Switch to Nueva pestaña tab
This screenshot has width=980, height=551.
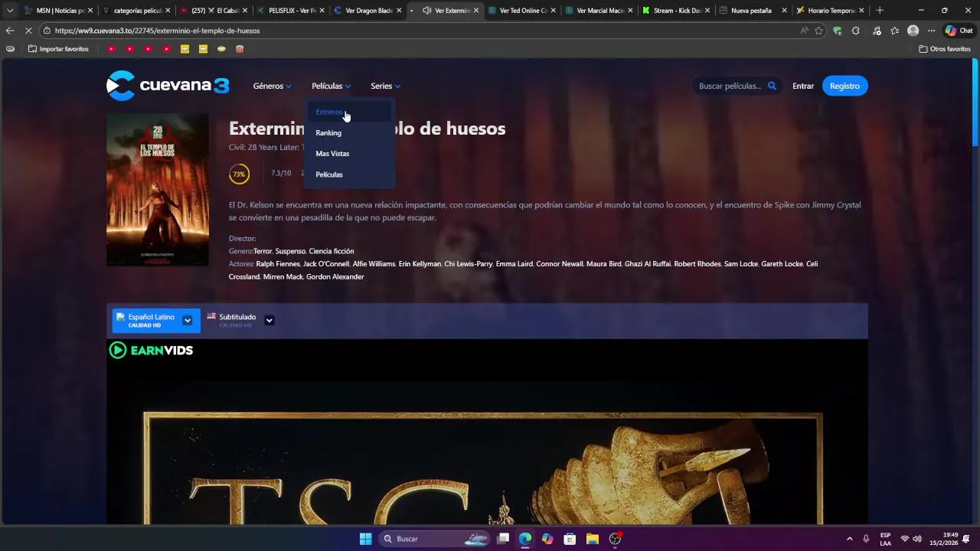pos(752,11)
